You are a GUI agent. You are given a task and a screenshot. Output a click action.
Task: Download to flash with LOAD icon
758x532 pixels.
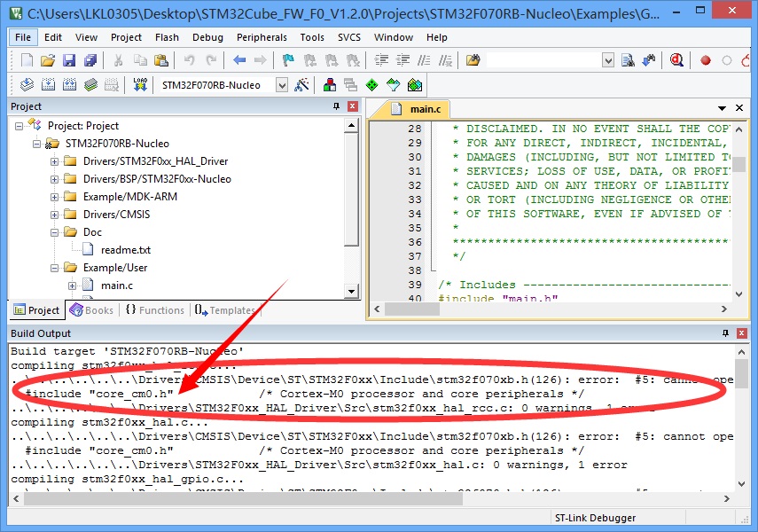coord(140,85)
